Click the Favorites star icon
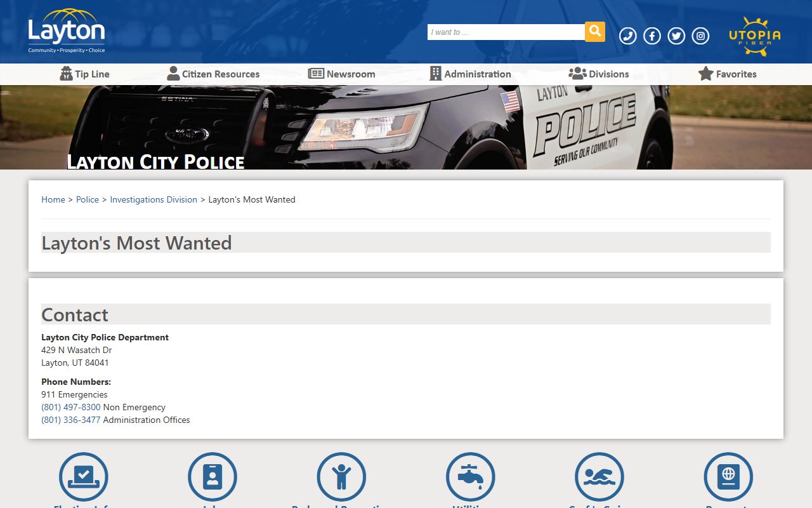812x508 pixels. click(x=706, y=74)
